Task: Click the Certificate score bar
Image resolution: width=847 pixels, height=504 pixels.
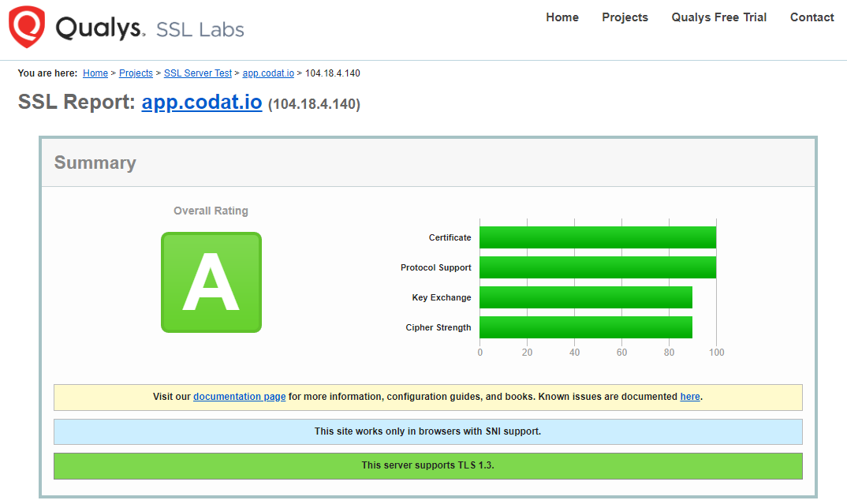Action: click(x=596, y=237)
